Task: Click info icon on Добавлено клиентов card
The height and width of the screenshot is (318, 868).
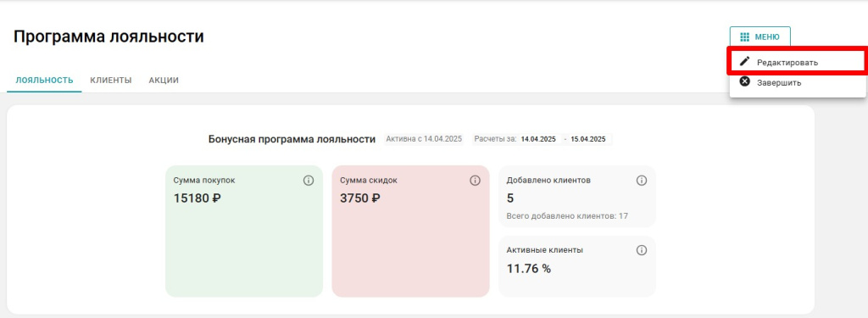Action: [642, 181]
